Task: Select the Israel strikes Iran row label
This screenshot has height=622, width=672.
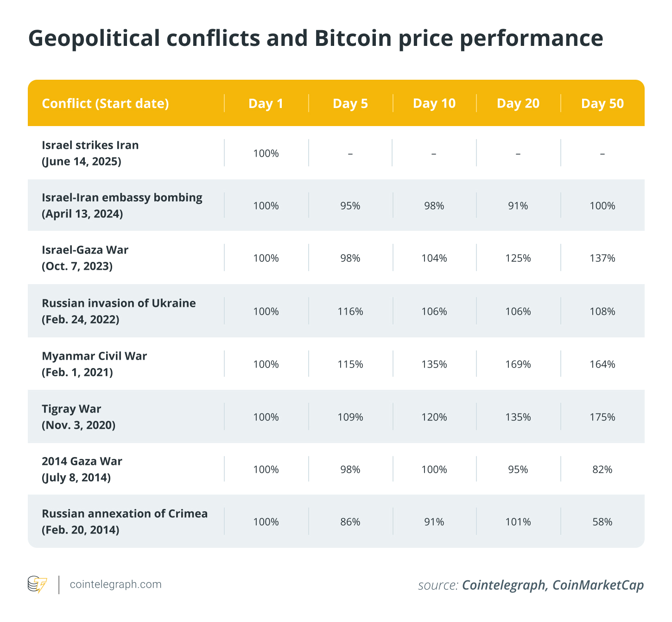Action: click(x=90, y=153)
